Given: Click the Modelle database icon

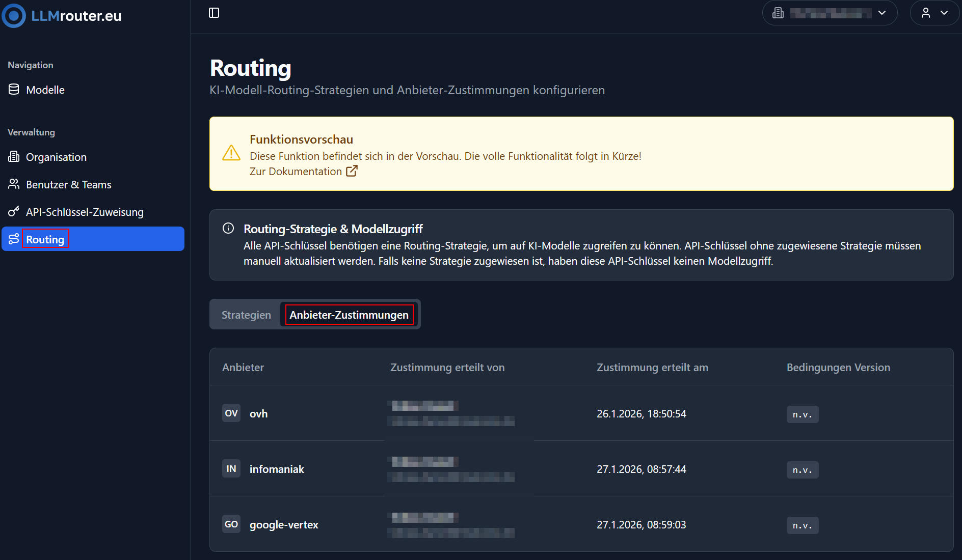Looking at the screenshot, I should (x=14, y=90).
